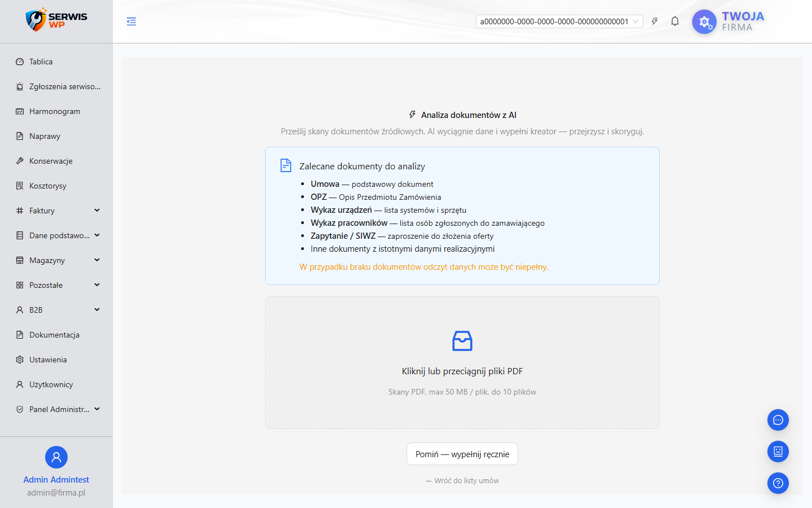
Task: Open notifications bell
Action: coord(675,21)
